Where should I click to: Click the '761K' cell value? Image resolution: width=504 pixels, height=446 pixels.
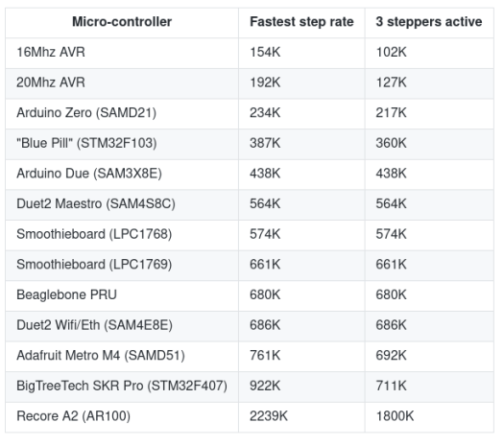coord(265,356)
